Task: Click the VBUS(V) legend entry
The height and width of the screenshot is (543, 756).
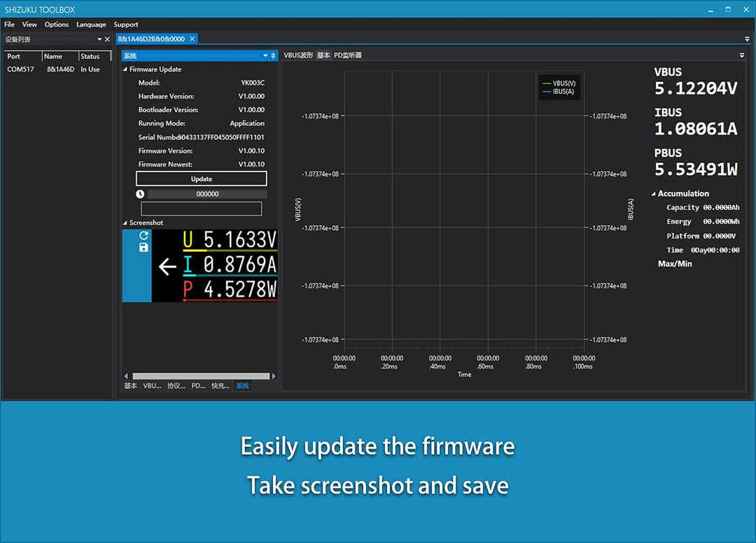Action: pos(559,83)
